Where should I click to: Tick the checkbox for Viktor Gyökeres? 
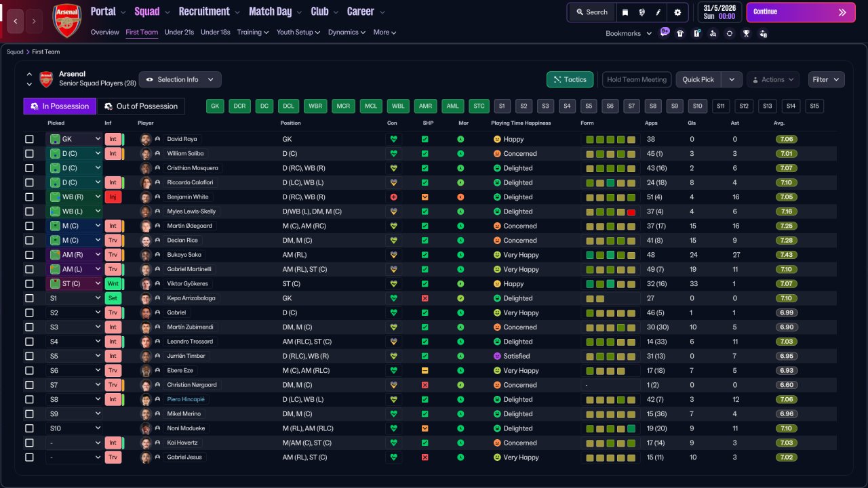click(x=29, y=283)
